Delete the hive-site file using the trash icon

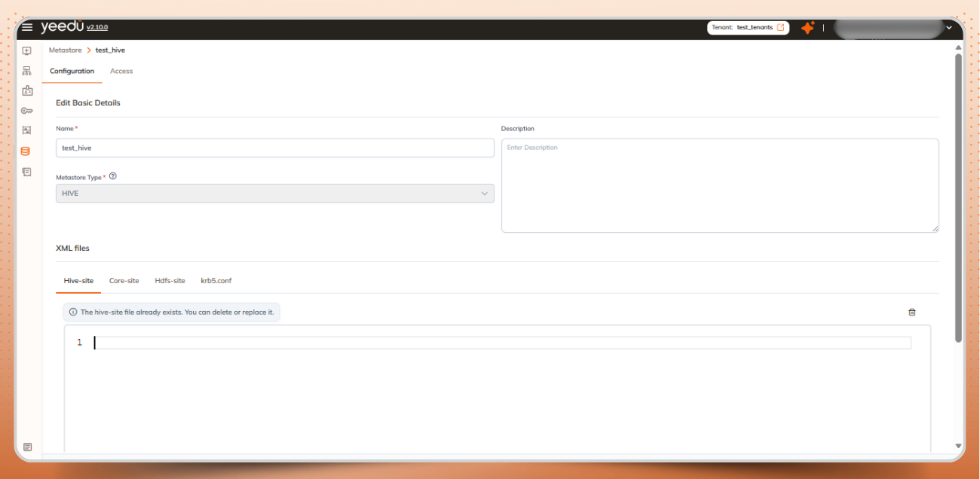point(911,311)
